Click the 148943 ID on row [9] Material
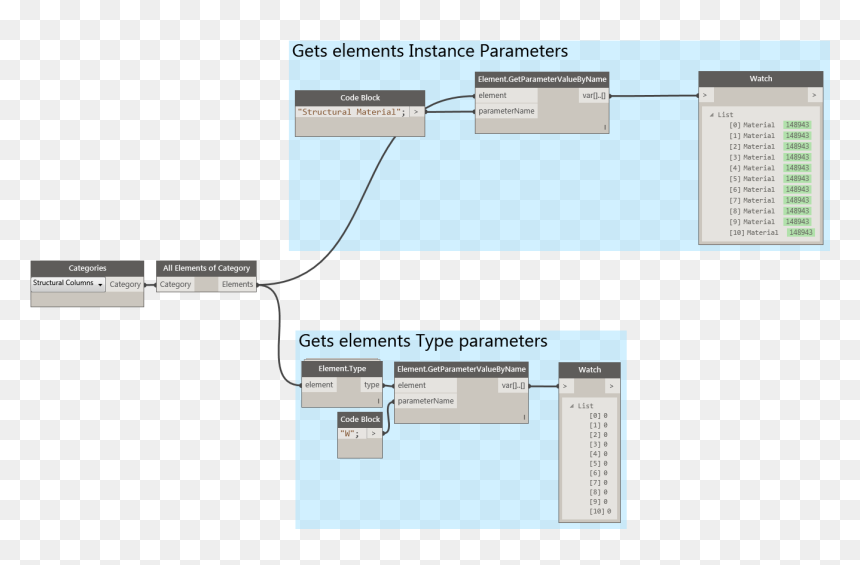The width and height of the screenshot is (860, 565). [797, 222]
